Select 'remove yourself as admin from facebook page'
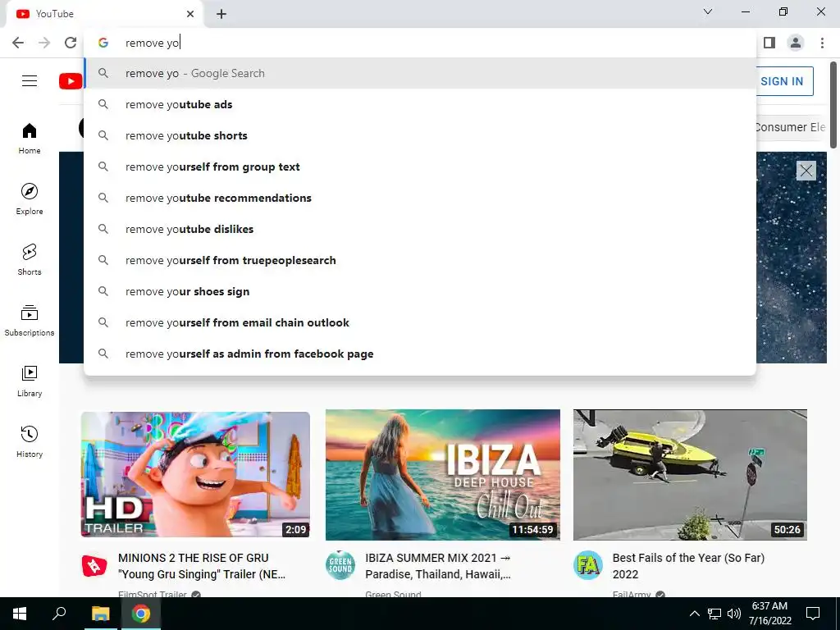This screenshot has width=840, height=630. pos(420,354)
